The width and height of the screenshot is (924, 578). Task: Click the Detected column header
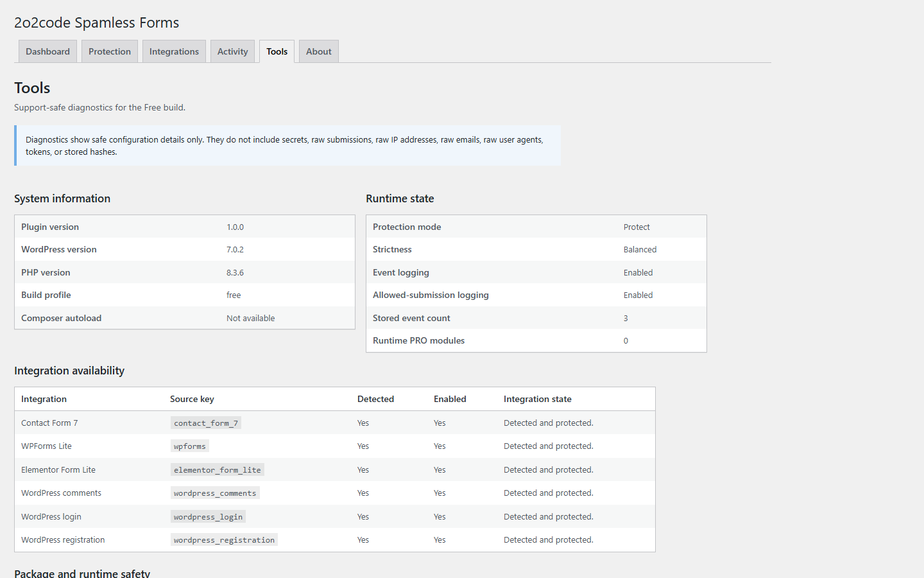tap(375, 399)
